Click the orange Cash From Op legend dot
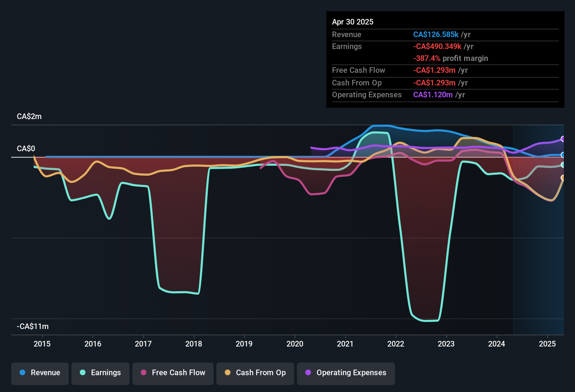The width and height of the screenshot is (575, 392). (x=228, y=373)
